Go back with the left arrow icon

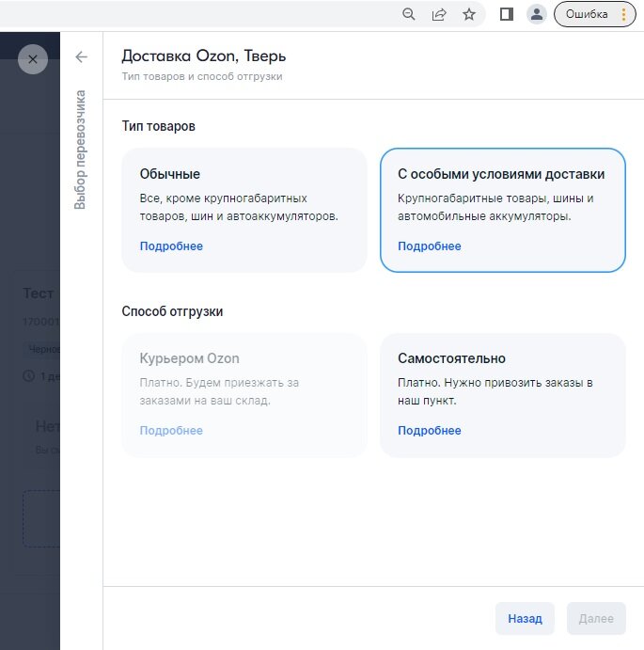(x=81, y=56)
